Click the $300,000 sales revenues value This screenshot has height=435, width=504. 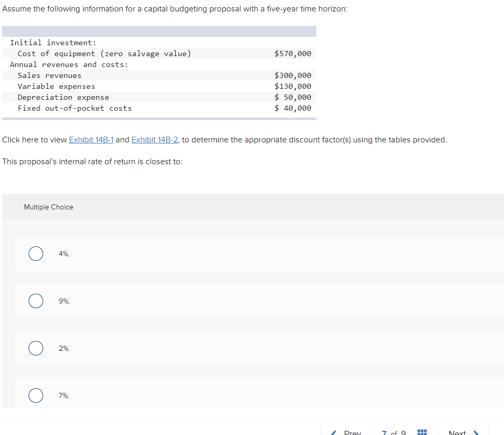[293, 75]
